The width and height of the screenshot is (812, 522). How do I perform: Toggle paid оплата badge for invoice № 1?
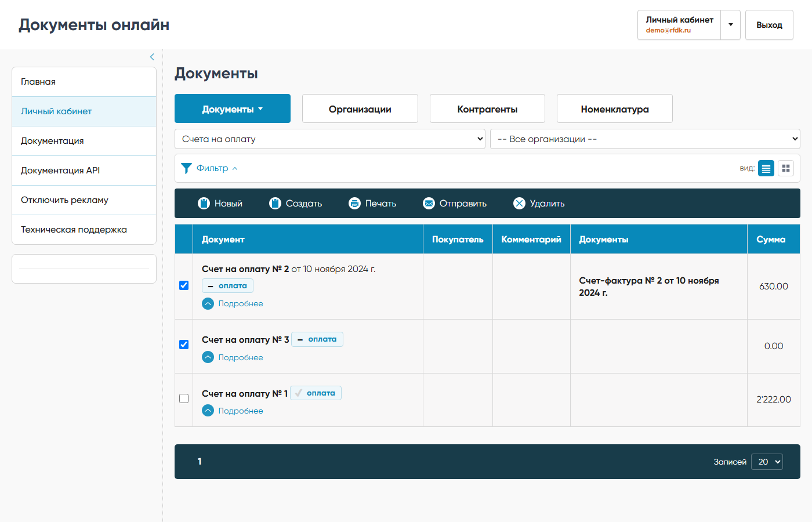pyautogui.click(x=316, y=393)
